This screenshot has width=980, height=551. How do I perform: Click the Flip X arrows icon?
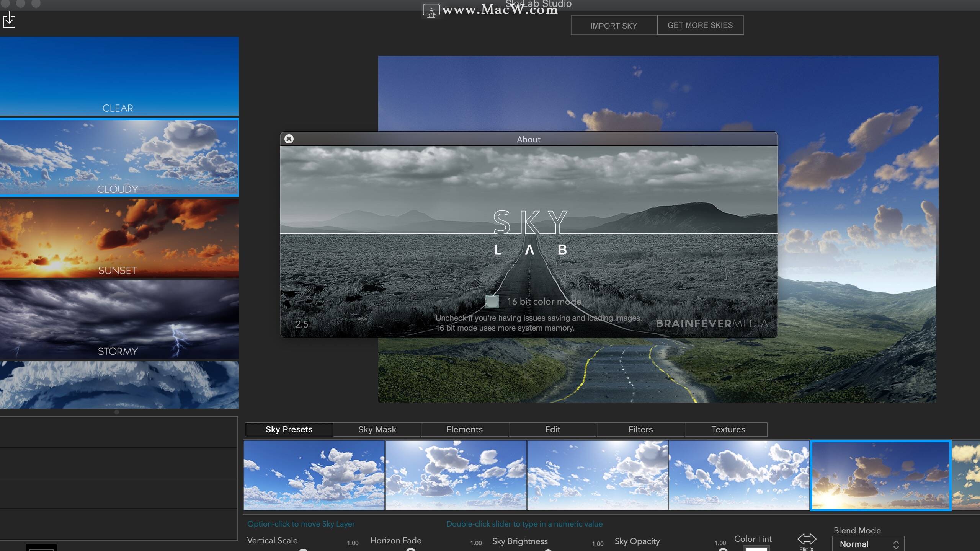tap(807, 539)
